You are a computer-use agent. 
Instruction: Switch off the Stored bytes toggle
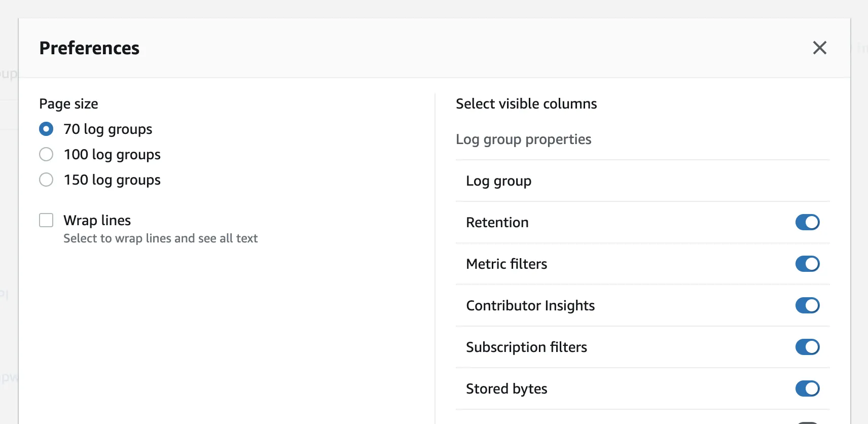pyautogui.click(x=807, y=388)
